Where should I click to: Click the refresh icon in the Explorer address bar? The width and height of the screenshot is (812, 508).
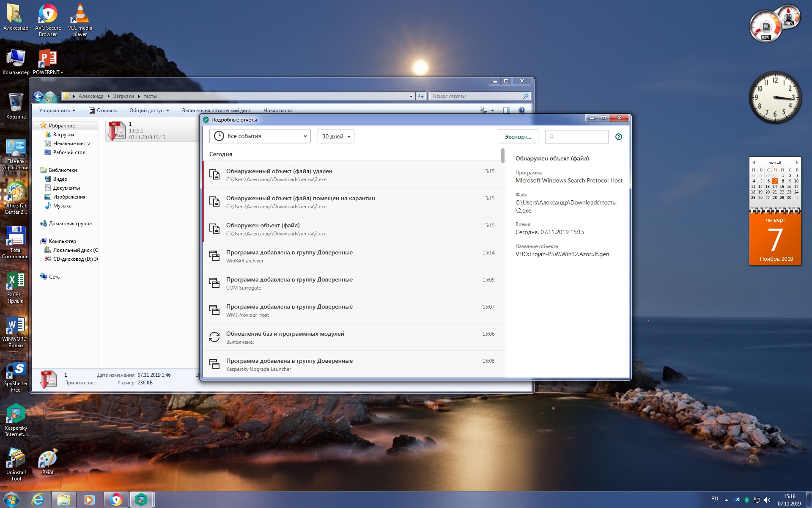tap(421, 96)
